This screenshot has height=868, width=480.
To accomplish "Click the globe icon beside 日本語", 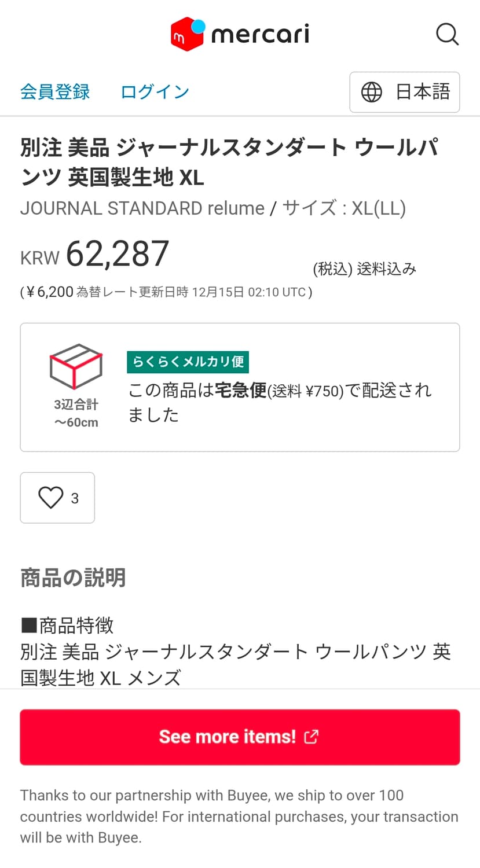I will (371, 92).
